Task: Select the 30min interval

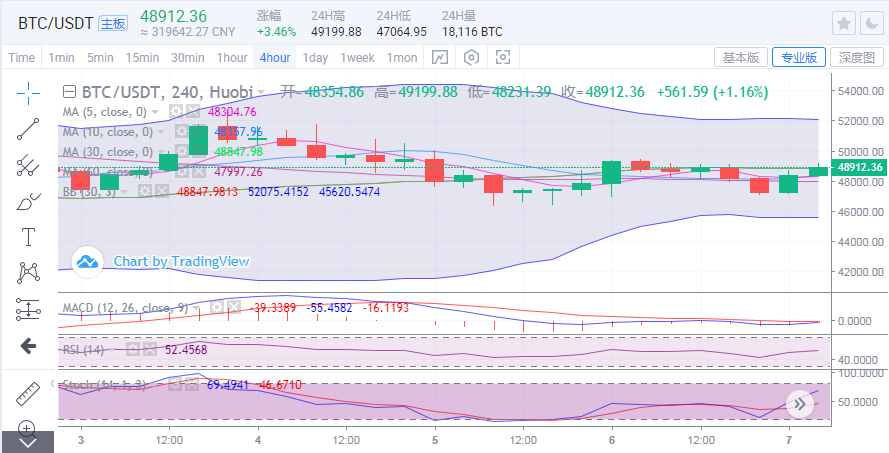Action: tap(188, 57)
